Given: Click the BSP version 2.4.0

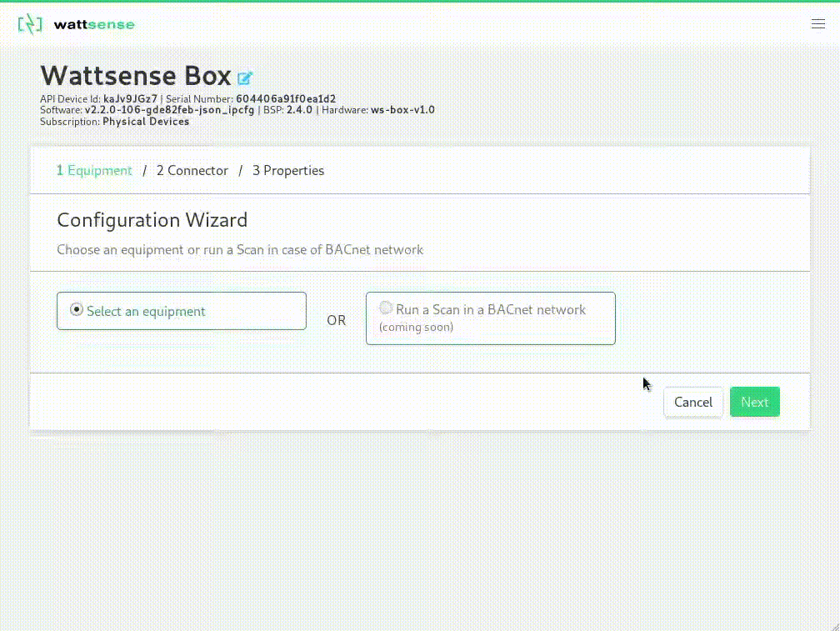Looking at the screenshot, I should click(299, 110).
